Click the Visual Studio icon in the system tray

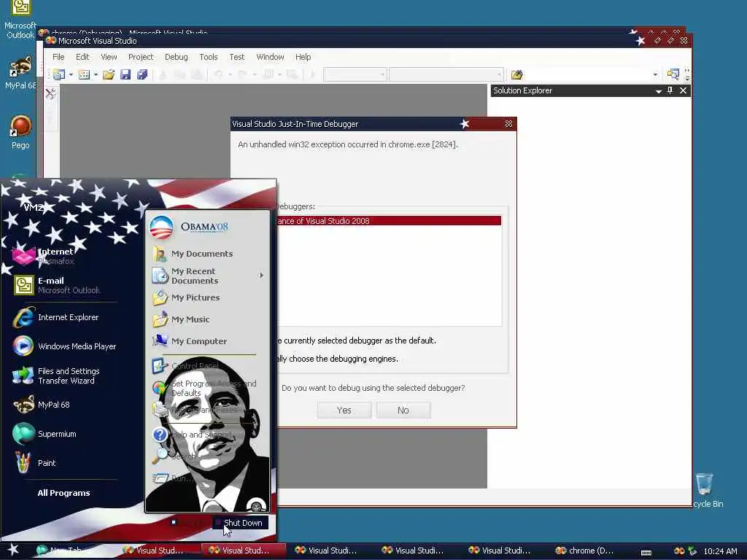679,551
